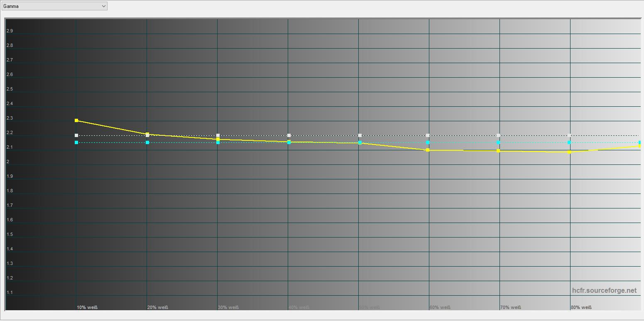Select the cyan average marker at 70% weiß
The image size is (644, 321).
click(498, 142)
